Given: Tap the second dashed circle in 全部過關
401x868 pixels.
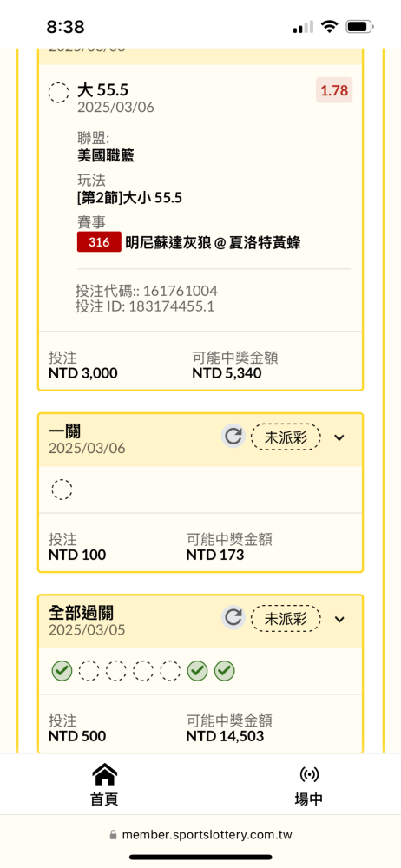Looking at the screenshot, I should tap(115, 671).
